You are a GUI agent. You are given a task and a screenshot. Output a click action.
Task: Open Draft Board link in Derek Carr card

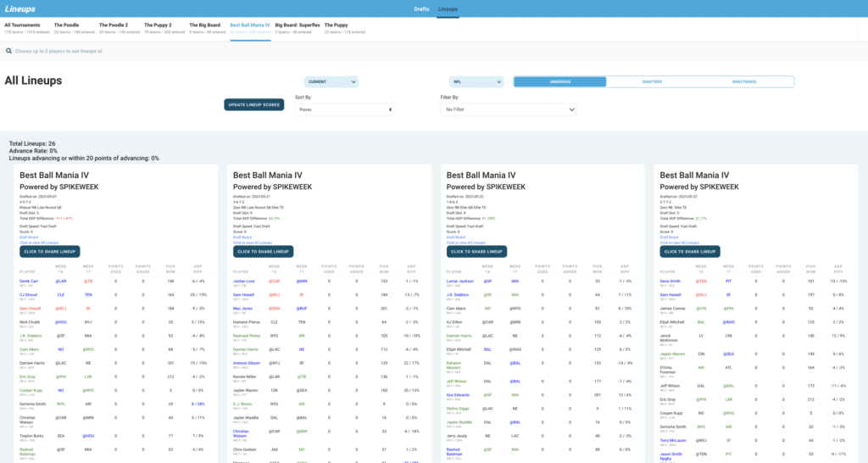29,237
